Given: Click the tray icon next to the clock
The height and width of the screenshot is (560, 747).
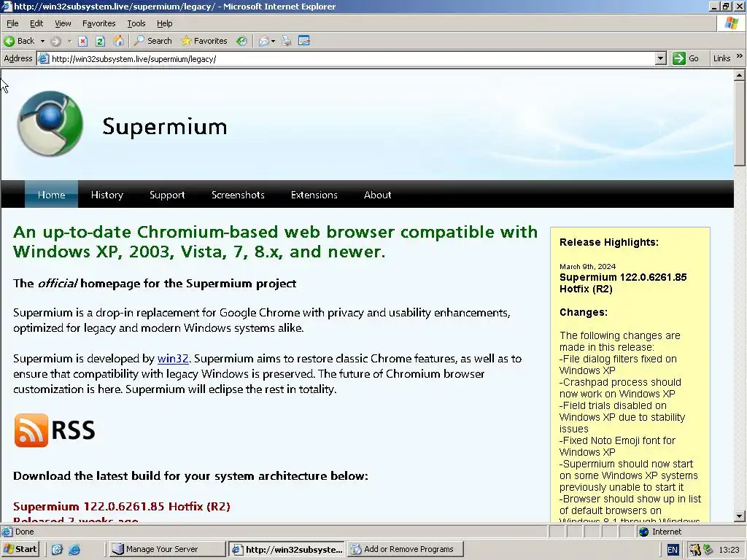Looking at the screenshot, I should pyautogui.click(x=708, y=550).
